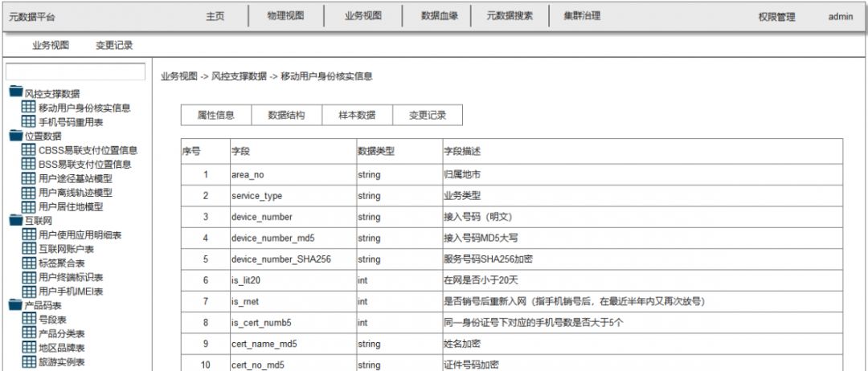
Task: Click table icon beside 用户手机IMEI表
Action: click(x=28, y=291)
